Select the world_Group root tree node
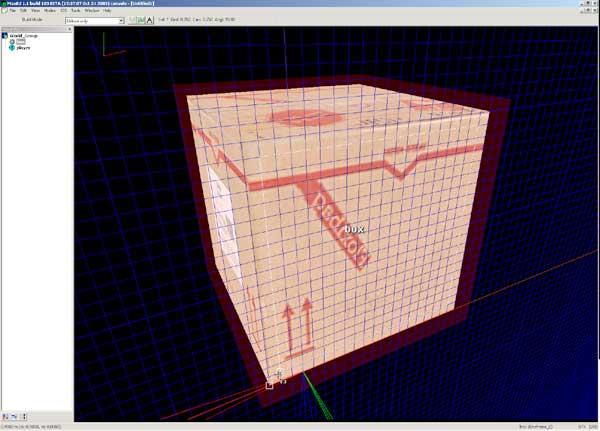Image resolution: width=600 pixels, height=431 pixels. click(24, 36)
